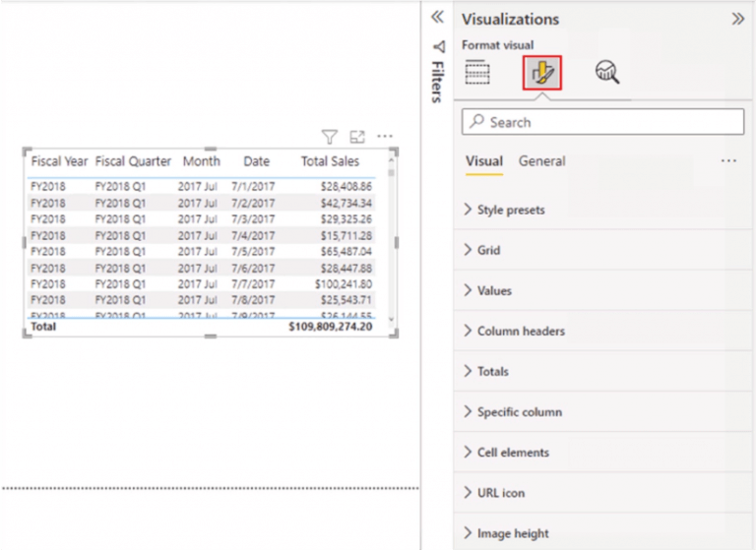756x550 pixels.
Task: Sort by the Total Sales column header
Action: tap(331, 161)
